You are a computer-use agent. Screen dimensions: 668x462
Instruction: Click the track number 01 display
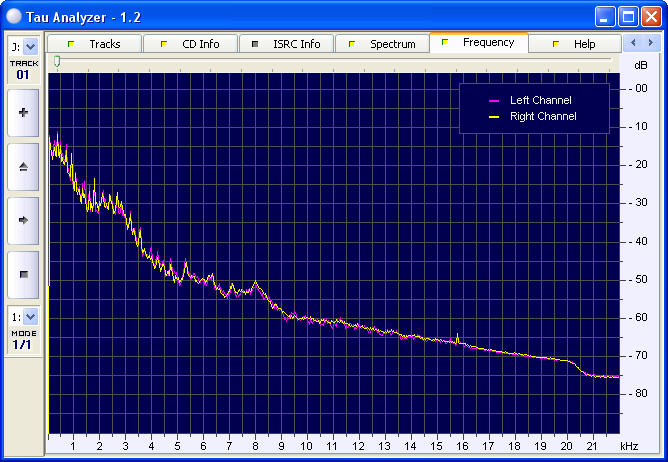[x=23, y=75]
